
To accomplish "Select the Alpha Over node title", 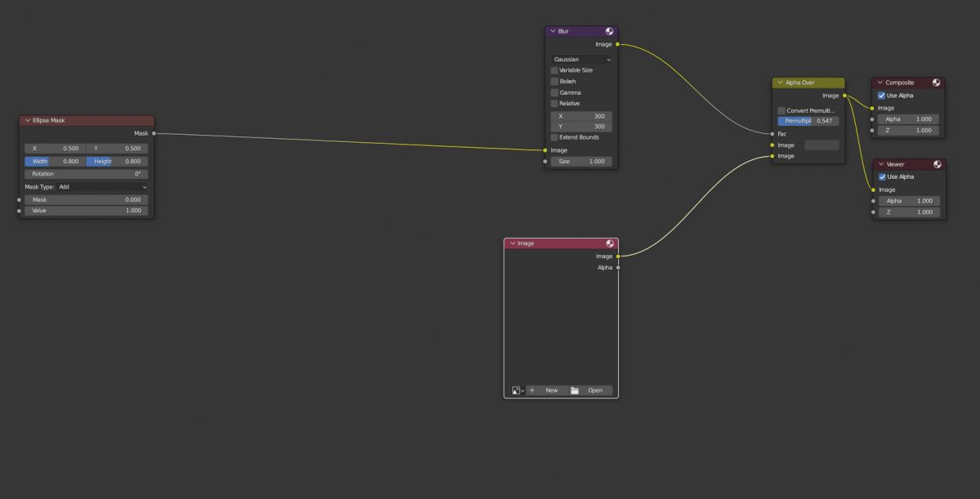I will pos(800,82).
